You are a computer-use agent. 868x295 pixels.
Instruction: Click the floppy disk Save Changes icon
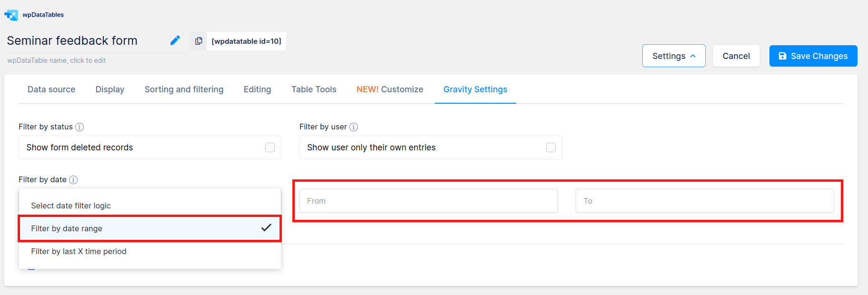(x=782, y=56)
